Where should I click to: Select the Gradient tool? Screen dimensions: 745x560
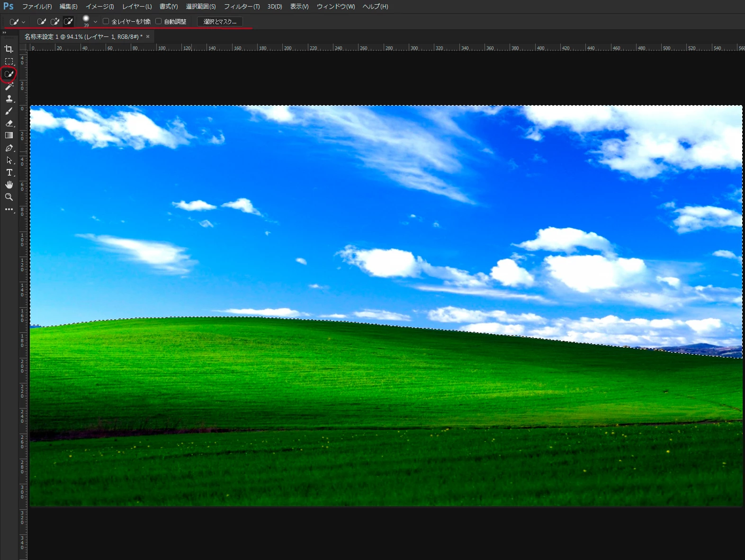coord(9,135)
